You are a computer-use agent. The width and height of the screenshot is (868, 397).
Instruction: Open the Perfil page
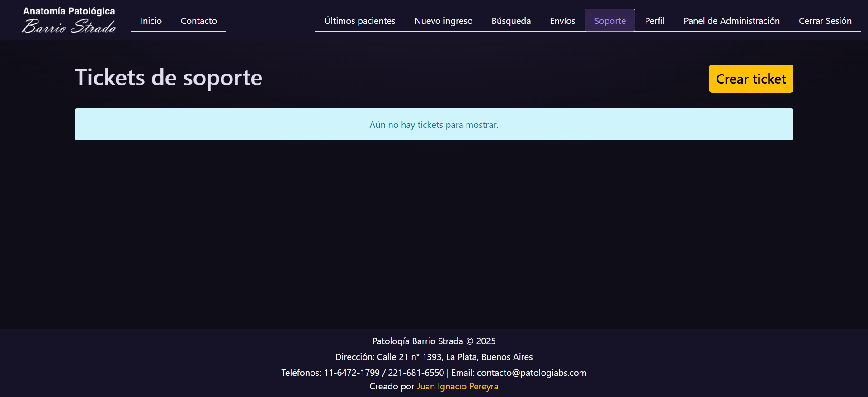click(x=654, y=21)
